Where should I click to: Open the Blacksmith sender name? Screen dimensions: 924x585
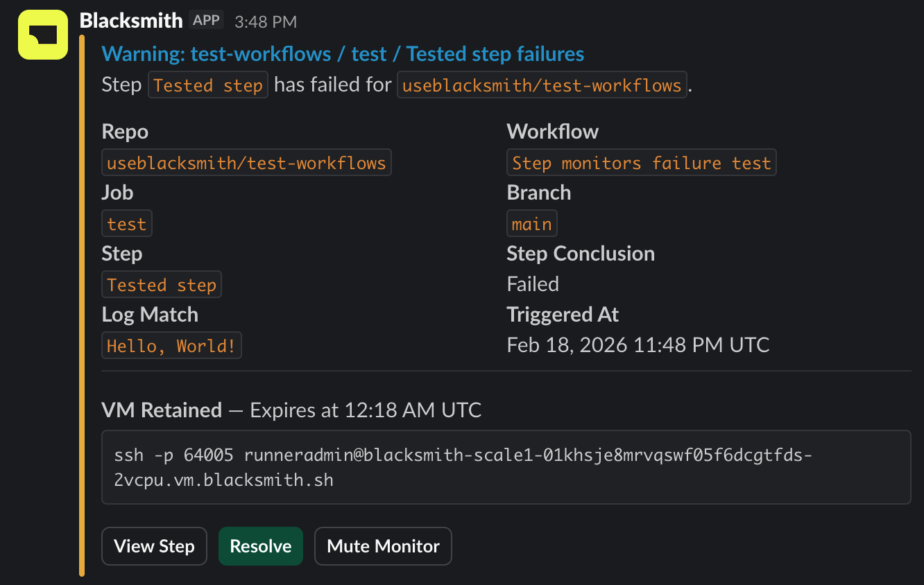pos(131,20)
